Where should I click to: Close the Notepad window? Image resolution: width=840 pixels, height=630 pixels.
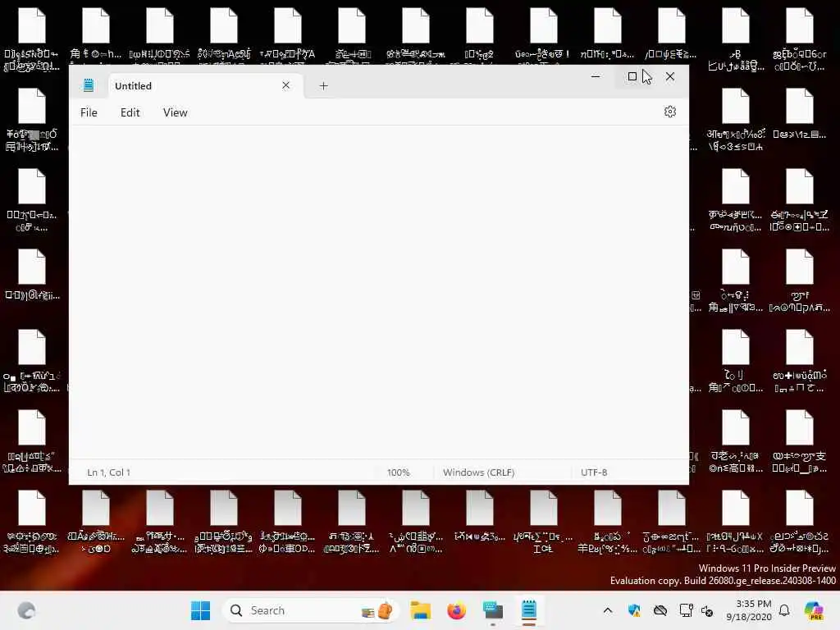[x=670, y=76]
